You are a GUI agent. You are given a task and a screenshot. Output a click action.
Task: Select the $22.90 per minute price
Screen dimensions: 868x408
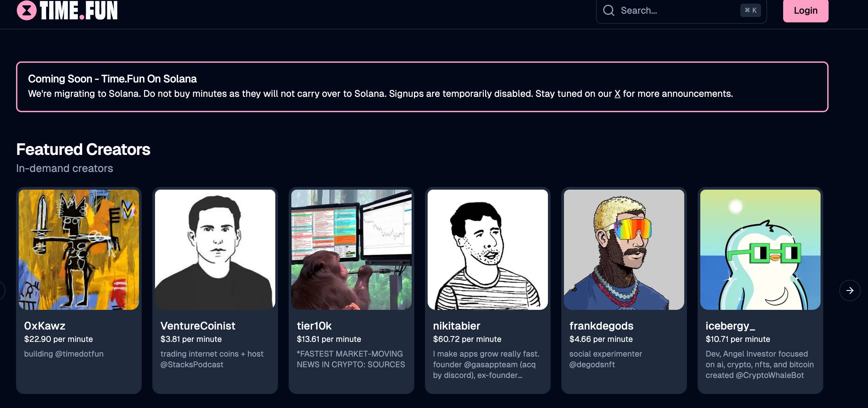coord(58,339)
